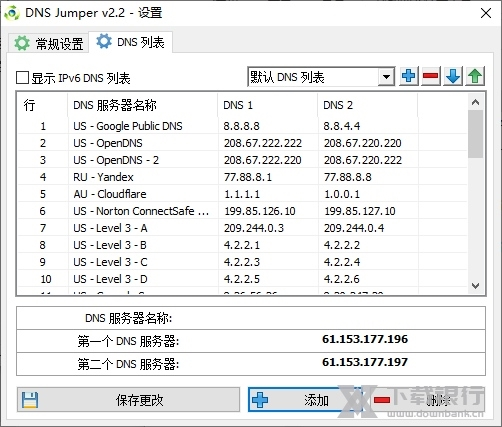Image resolution: width=502 pixels, height=427 pixels.
Task: Select the US - OpenDNS row name
Action: coord(108,143)
